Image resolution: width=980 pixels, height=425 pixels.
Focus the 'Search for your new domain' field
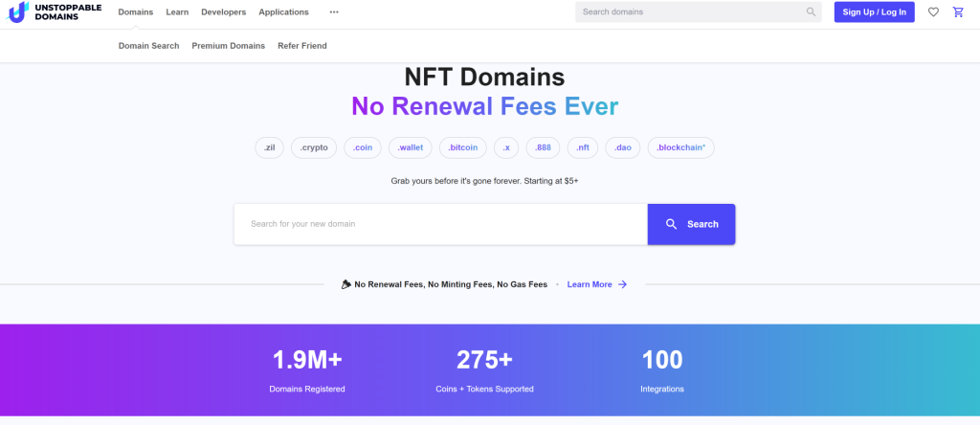coord(440,224)
